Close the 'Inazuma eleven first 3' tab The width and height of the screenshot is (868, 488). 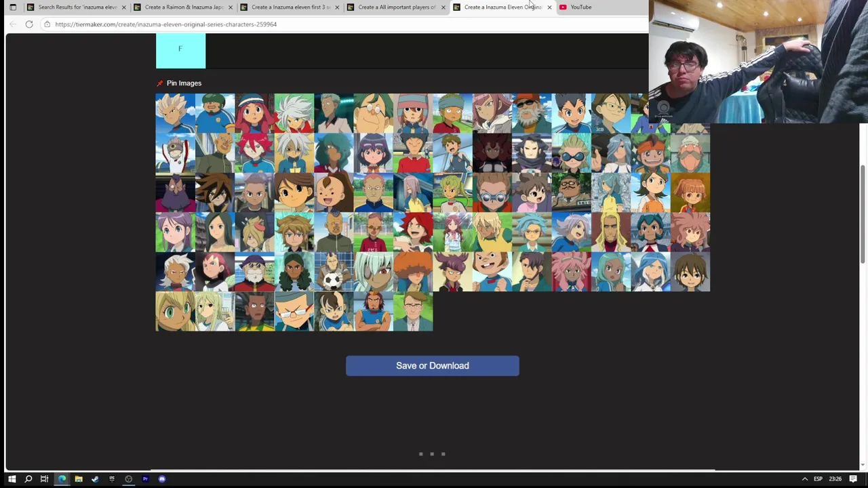pyautogui.click(x=337, y=7)
